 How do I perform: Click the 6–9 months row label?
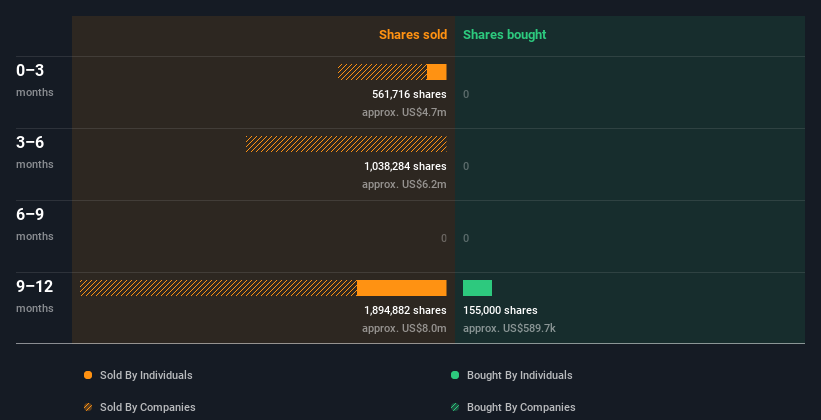pyautogui.click(x=35, y=224)
